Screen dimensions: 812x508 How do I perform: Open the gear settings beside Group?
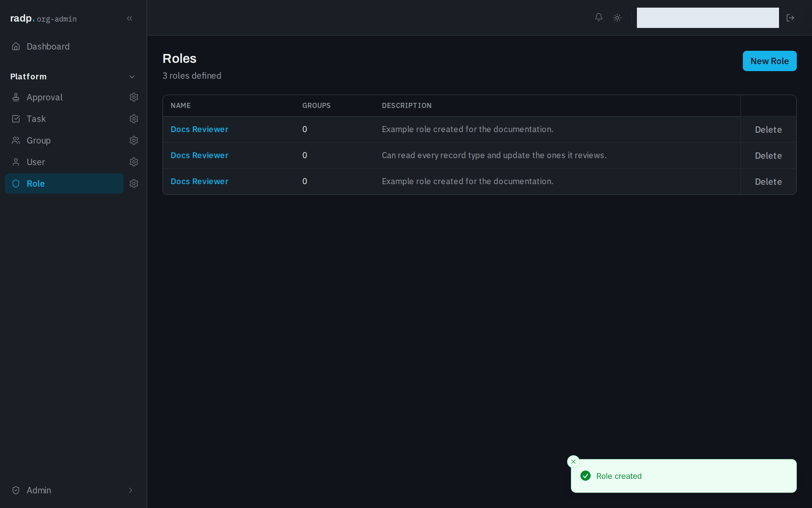tap(134, 140)
